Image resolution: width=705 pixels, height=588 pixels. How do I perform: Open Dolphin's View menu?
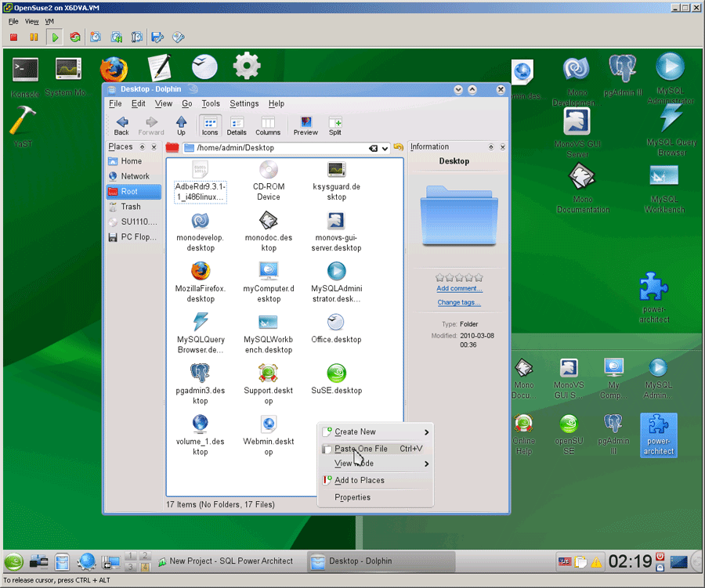pyautogui.click(x=164, y=103)
